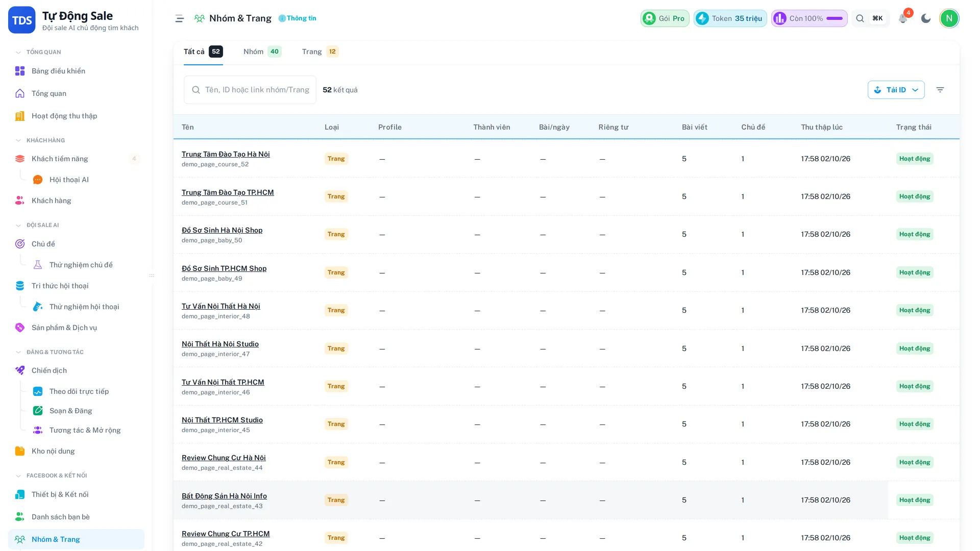Image resolution: width=980 pixels, height=551 pixels.
Task: Open Bảng điều khiển in sidebar
Action: point(77,71)
